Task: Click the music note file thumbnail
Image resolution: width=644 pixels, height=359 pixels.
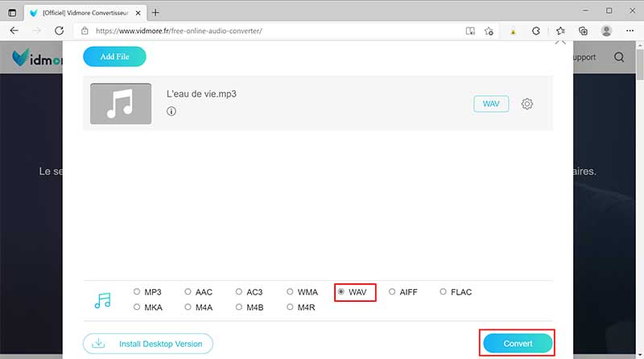Action: [x=121, y=103]
